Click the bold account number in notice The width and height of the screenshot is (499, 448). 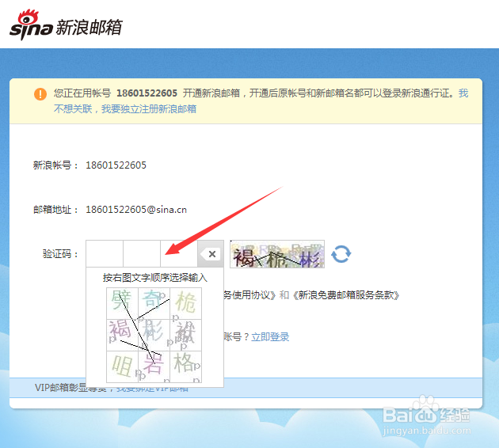click(147, 93)
